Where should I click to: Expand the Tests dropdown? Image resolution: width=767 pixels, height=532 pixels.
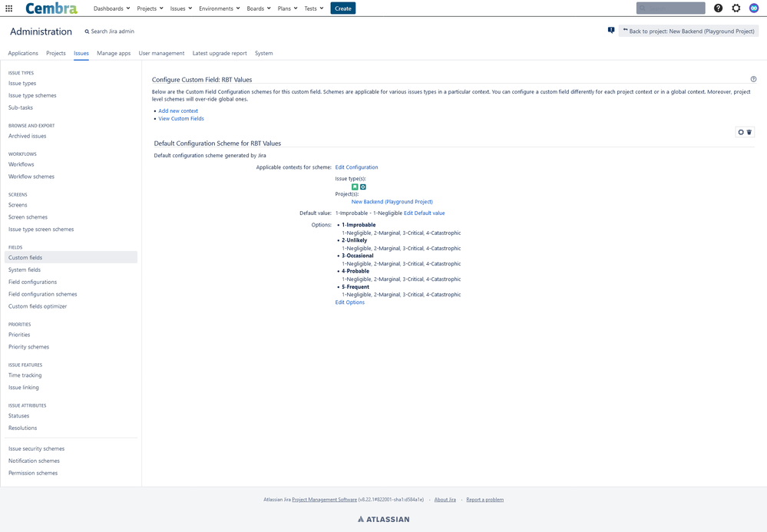click(313, 8)
